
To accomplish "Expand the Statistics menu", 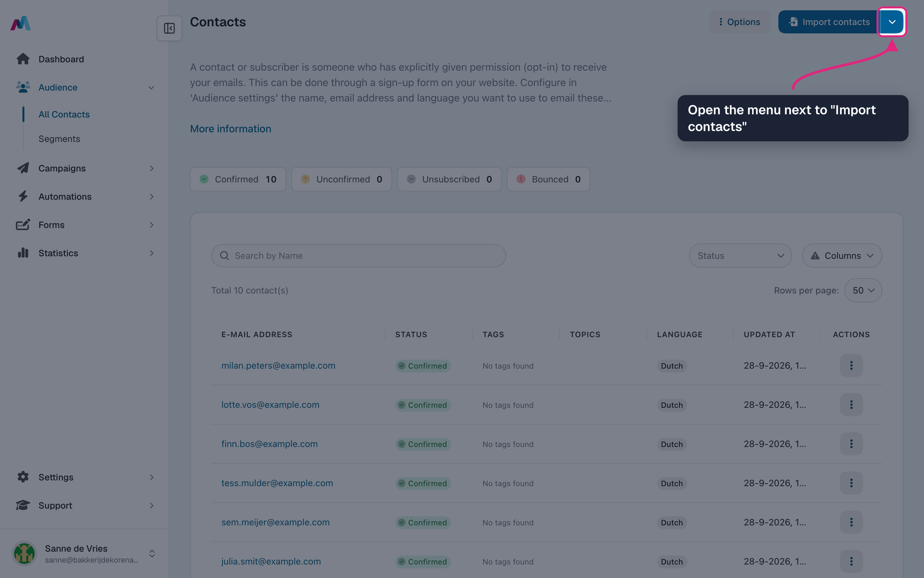I will (x=84, y=253).
